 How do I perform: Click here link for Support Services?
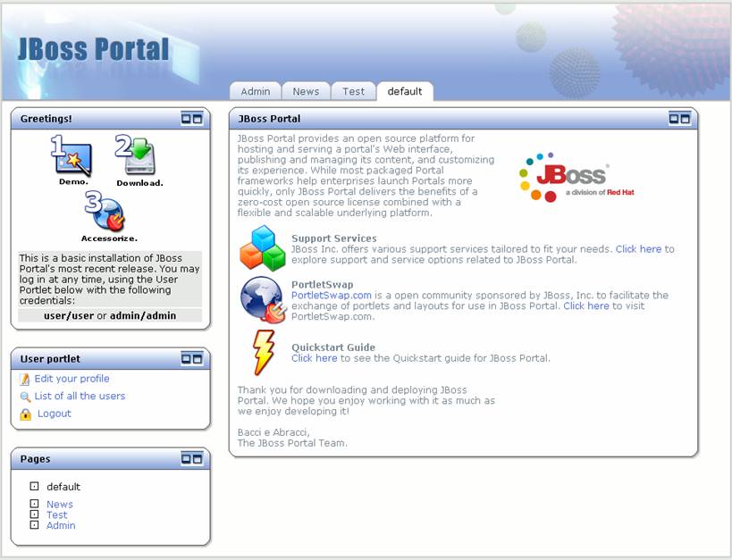click(x=638, y=249)
